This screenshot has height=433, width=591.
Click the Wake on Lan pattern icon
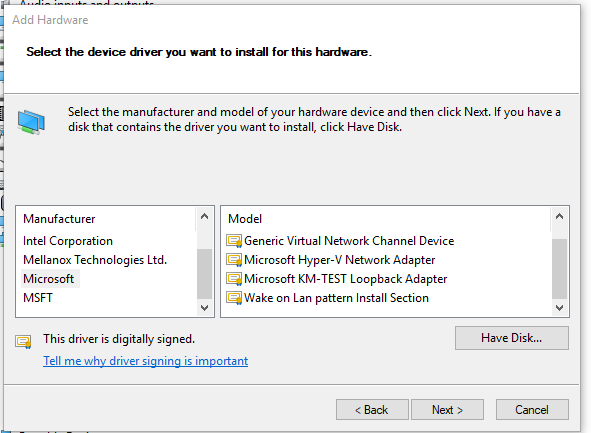coord(234,298)
